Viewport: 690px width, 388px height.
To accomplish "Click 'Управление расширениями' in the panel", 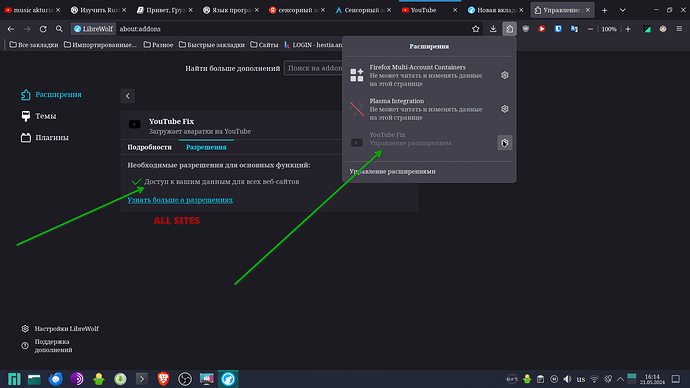I will [x=393, y=172].
